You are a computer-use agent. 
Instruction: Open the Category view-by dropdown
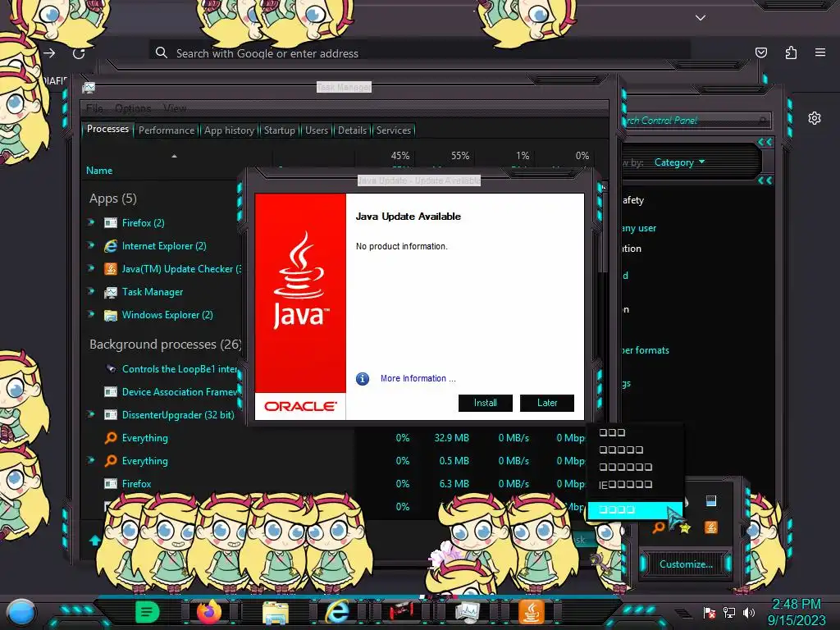coord(679,162)
